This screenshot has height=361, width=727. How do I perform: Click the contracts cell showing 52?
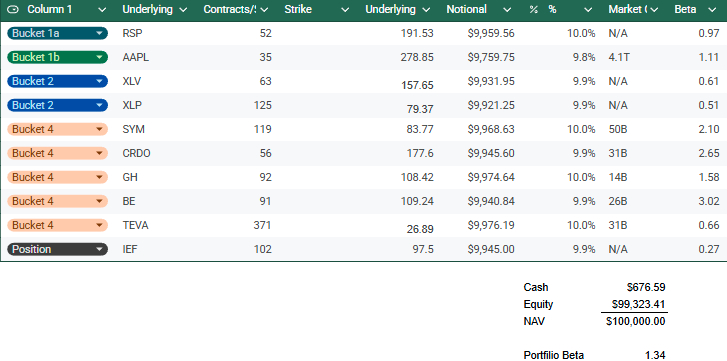tap(266, 33)
